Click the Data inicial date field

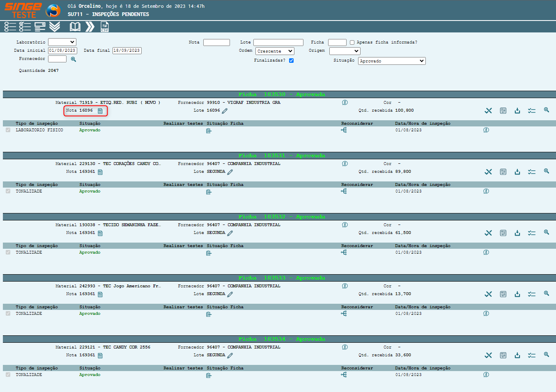click(62, 50)
